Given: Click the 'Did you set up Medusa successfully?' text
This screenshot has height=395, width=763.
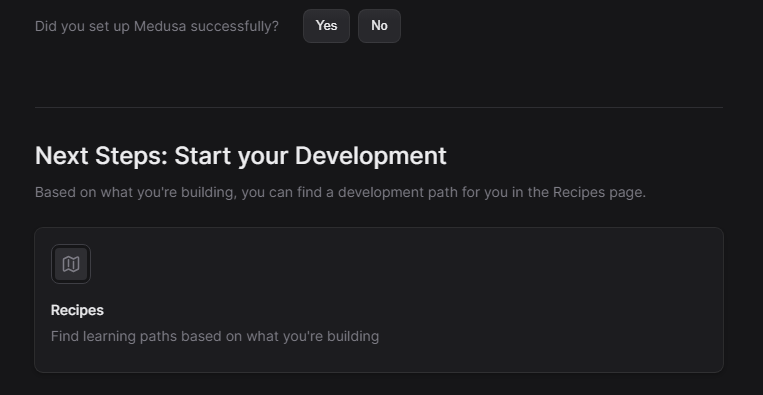Looking at the screenshot, I should click(x=157, y=26).
